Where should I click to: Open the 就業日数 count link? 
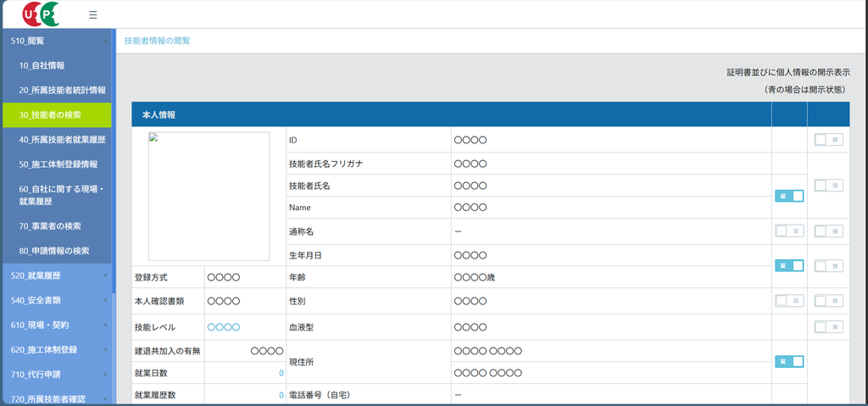[x=281, y=373]
